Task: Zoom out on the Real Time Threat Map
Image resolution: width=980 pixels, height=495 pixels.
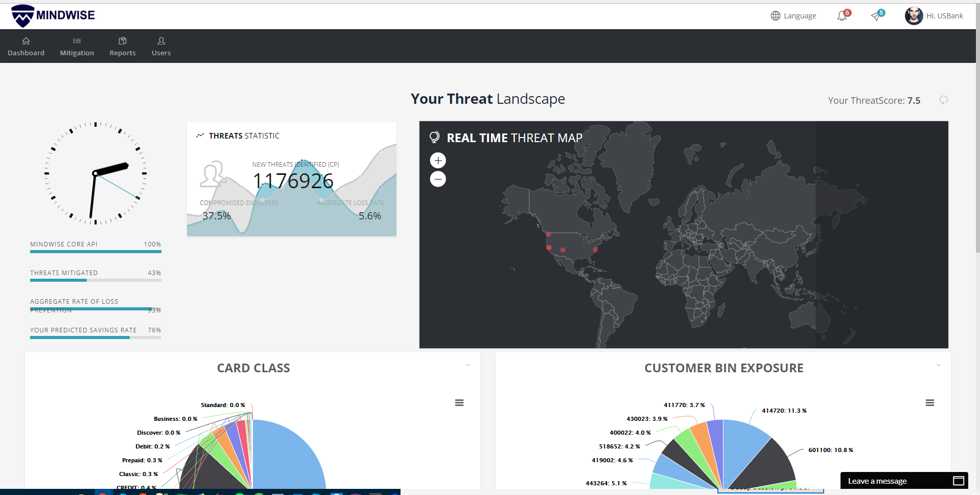Action: click(x=438, y=179)
